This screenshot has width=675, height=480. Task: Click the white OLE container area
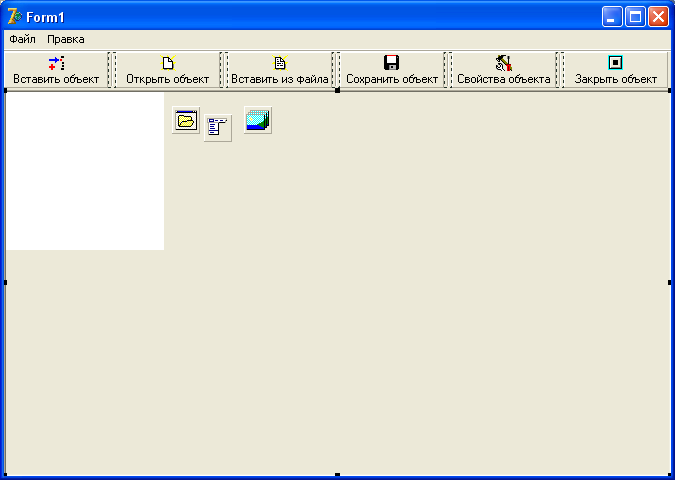[85, 171]
